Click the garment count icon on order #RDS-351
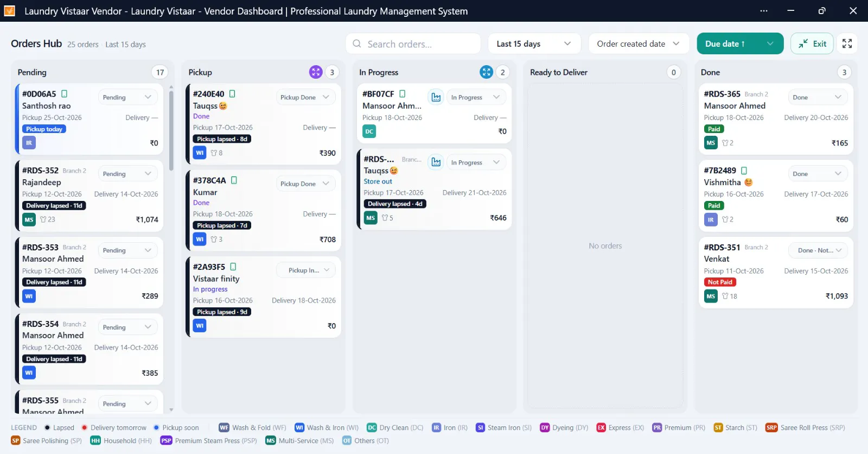 click(x=725, y=296)
